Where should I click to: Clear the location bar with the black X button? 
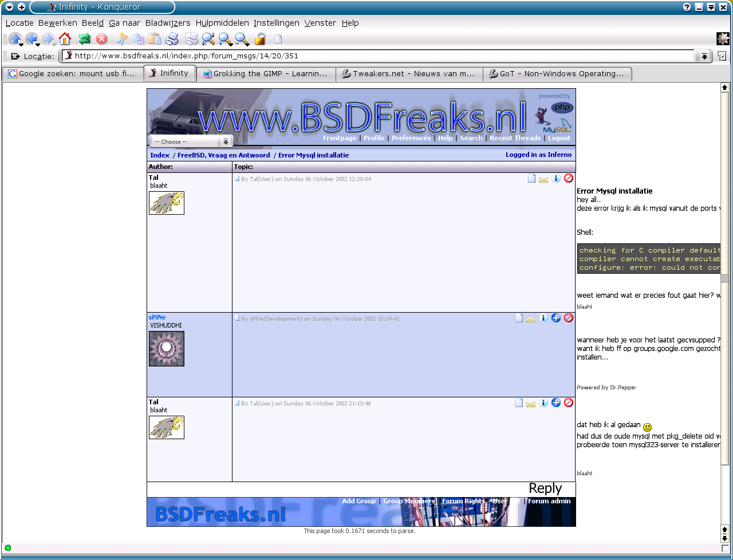coord(15,56)
